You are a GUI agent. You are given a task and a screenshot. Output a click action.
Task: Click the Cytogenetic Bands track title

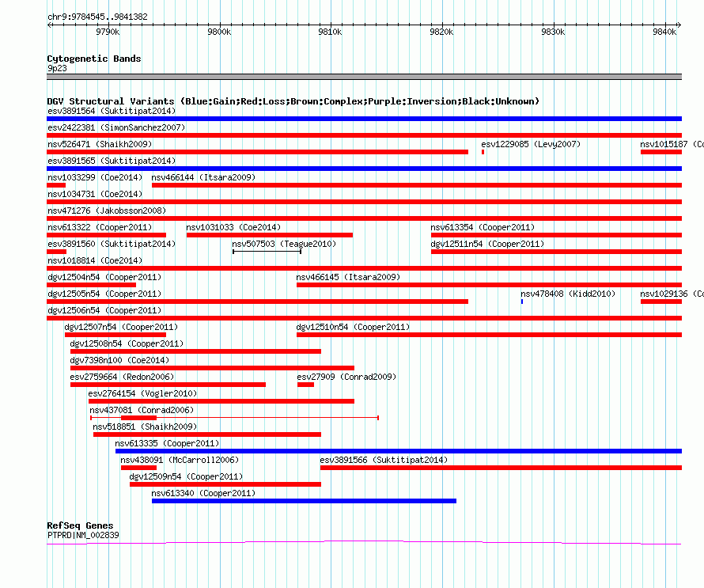pos(94,59)
